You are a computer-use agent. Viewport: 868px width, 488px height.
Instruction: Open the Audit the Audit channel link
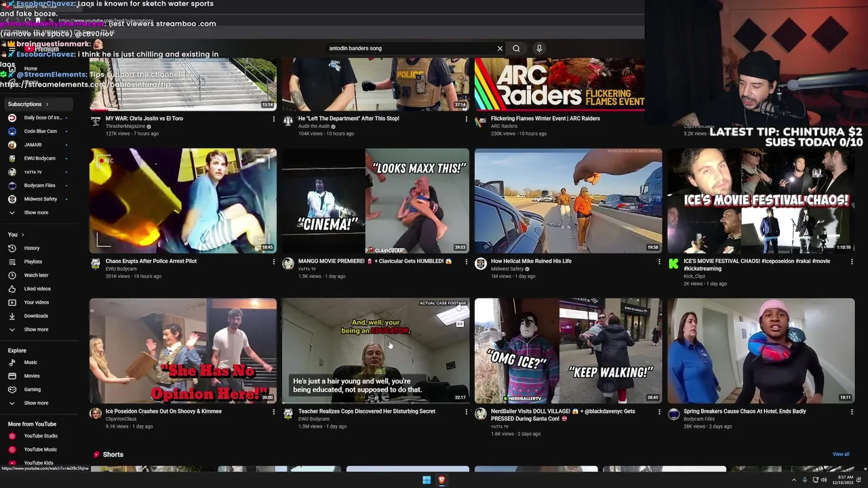[314, 126]
